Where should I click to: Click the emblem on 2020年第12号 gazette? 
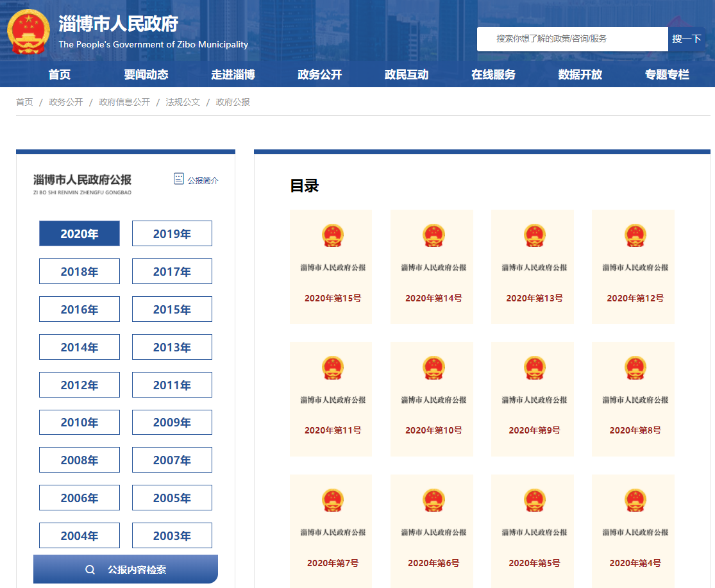(635, 235)
